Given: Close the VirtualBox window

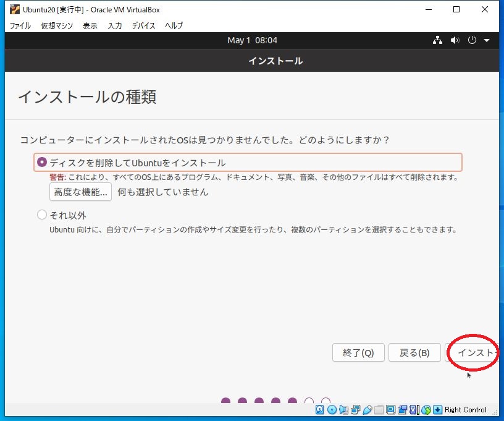Looking at the screenshot, I should point(485,10).
